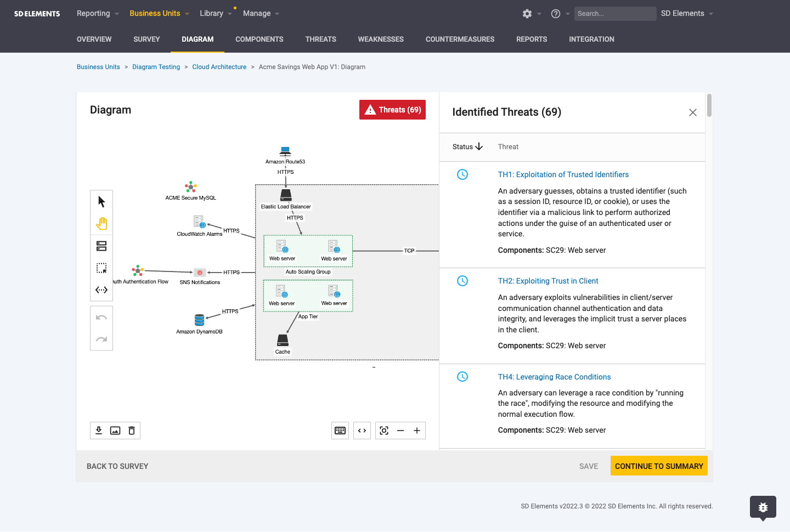Open TH4: Leveraging Race Conditions link
This screenshot has height=532, width=790.
coord(554,377)
